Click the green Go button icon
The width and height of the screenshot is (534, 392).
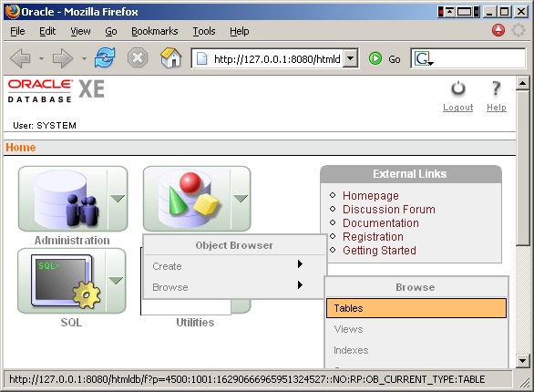[375, 58]
